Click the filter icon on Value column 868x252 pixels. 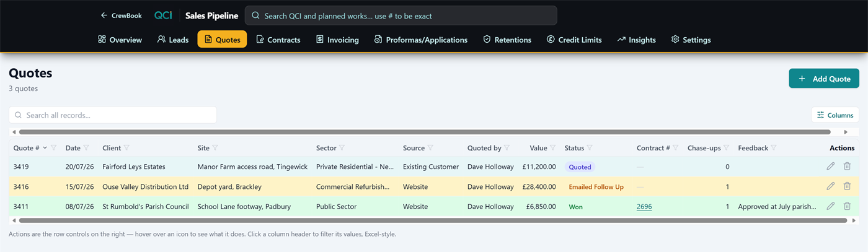[x=552, y=148]
